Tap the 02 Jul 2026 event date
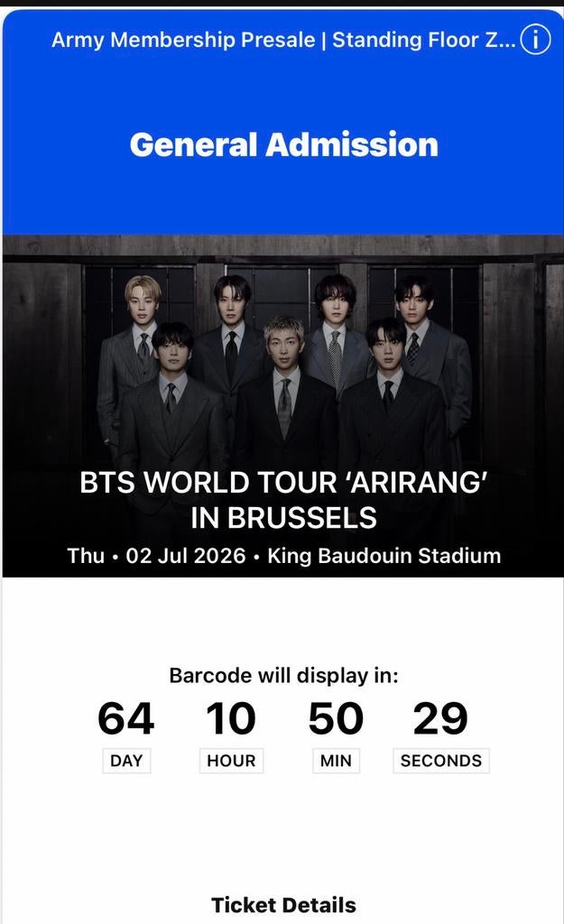Viewport: 564px width, 924px height. 191,556
